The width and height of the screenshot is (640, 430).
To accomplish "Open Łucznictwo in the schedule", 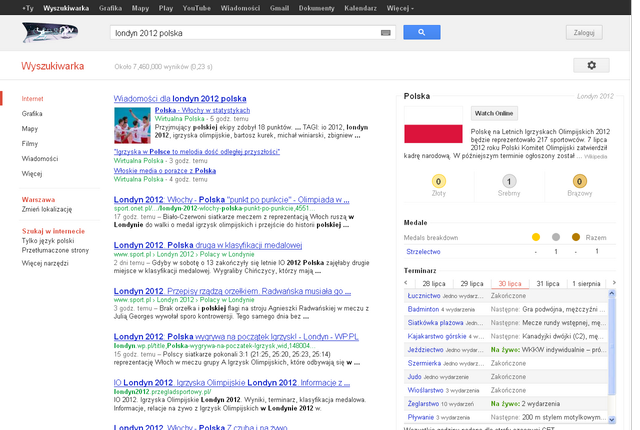I will pyautogui.click(x=424, y=296).
